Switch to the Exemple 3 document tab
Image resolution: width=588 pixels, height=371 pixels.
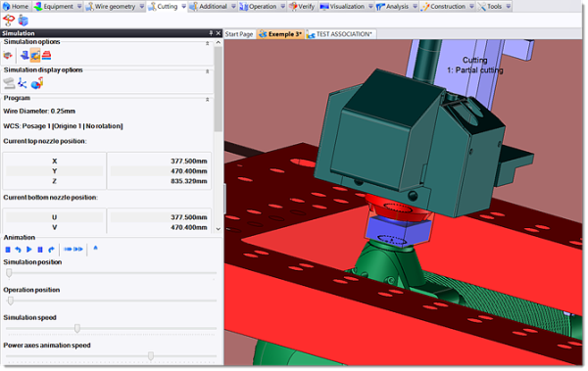click(280, 34)
